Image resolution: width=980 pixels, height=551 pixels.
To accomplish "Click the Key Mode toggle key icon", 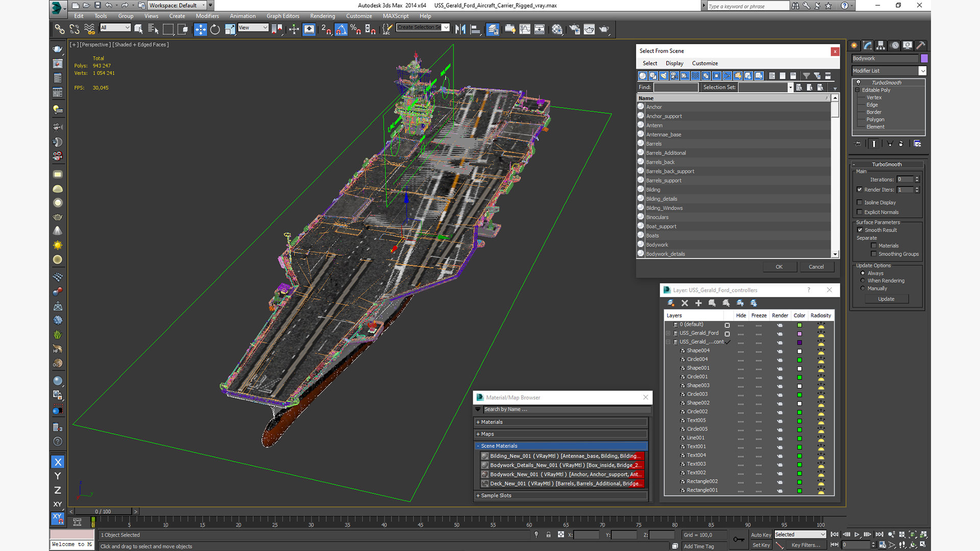I will 739,539.
